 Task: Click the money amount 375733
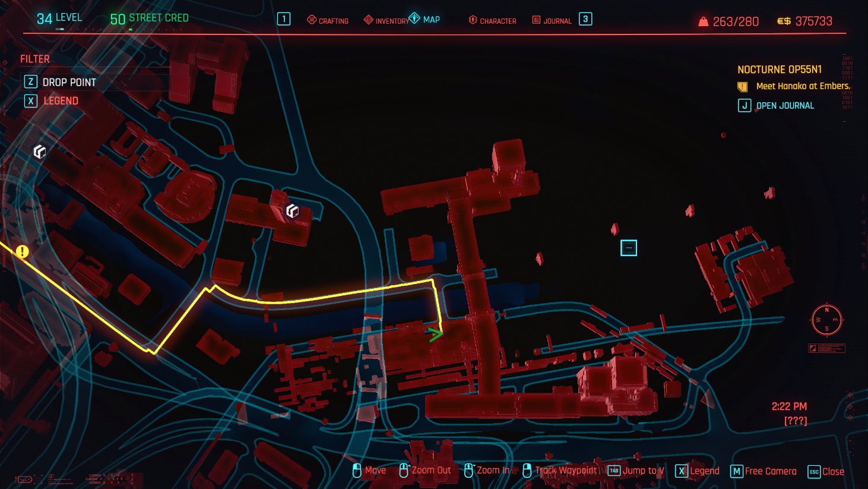point(814,21)
